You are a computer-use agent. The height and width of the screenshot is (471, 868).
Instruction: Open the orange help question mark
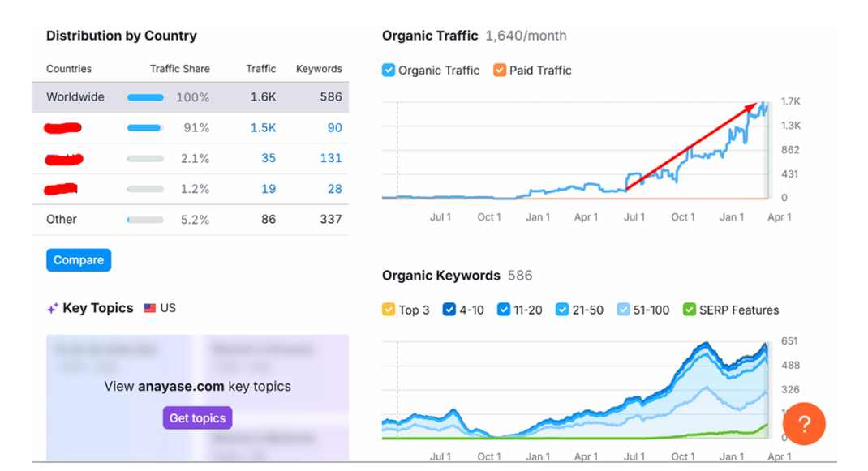804,423
